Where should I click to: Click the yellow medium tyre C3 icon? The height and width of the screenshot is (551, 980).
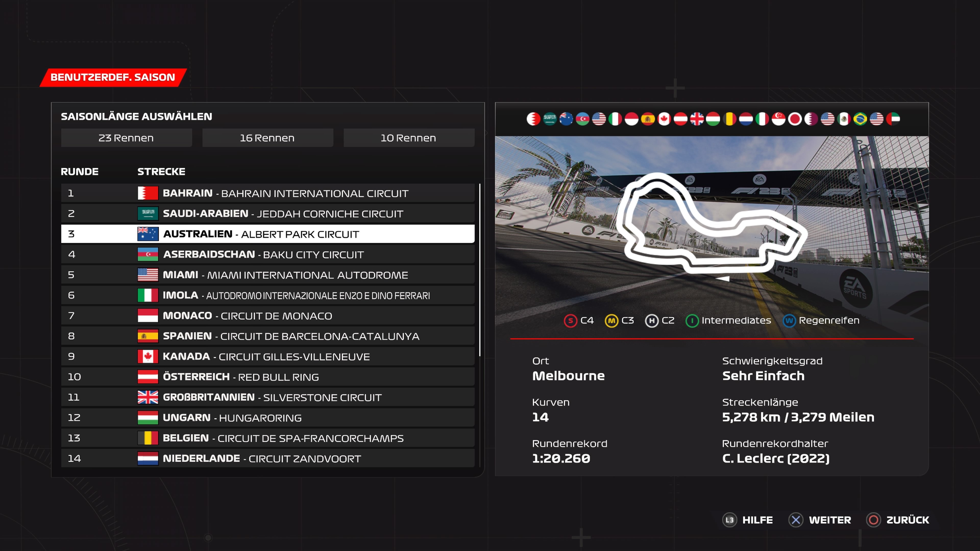click(611, 321)
